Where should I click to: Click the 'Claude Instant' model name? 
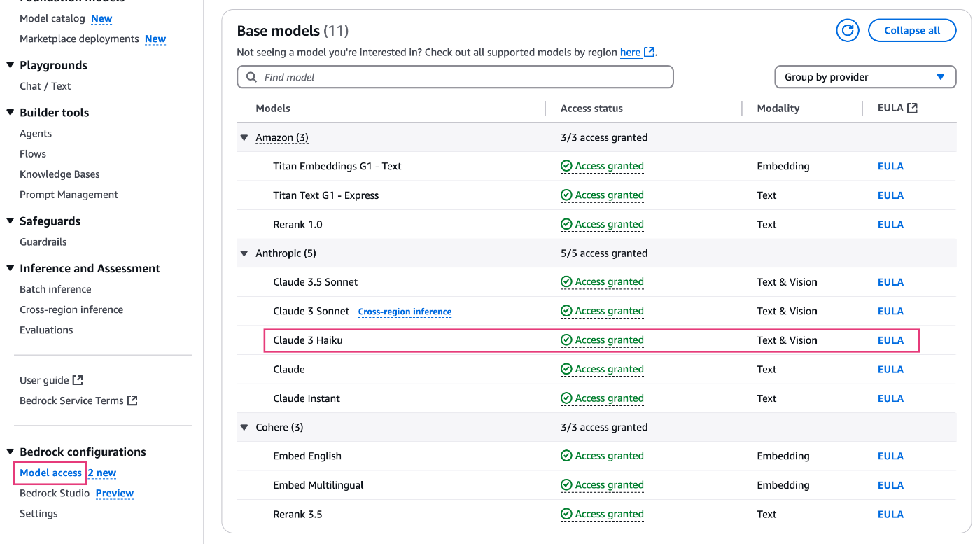307,398
